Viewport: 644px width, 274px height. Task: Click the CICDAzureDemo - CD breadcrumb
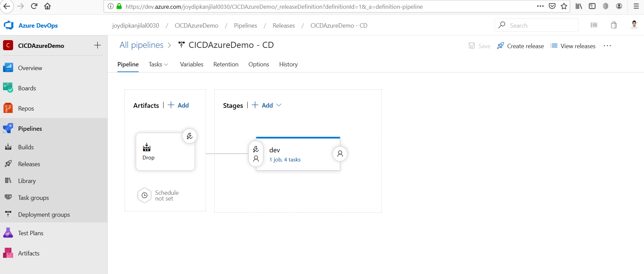(339, 26)
